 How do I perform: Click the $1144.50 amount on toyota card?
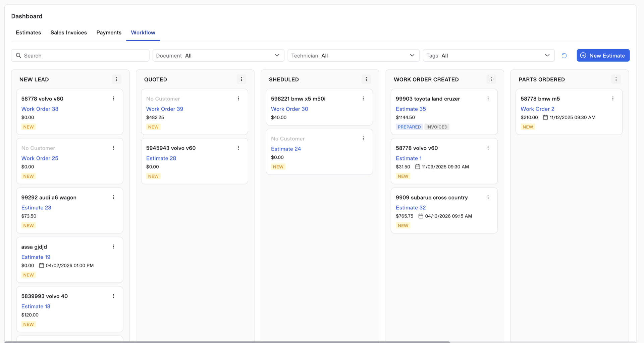(405, 118)
